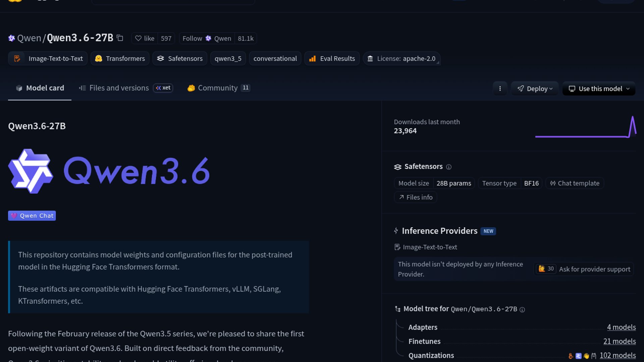Click the xet badge on Files tab
The width and height of the screenshot is (644, 362).
click(x=163, y=88)
